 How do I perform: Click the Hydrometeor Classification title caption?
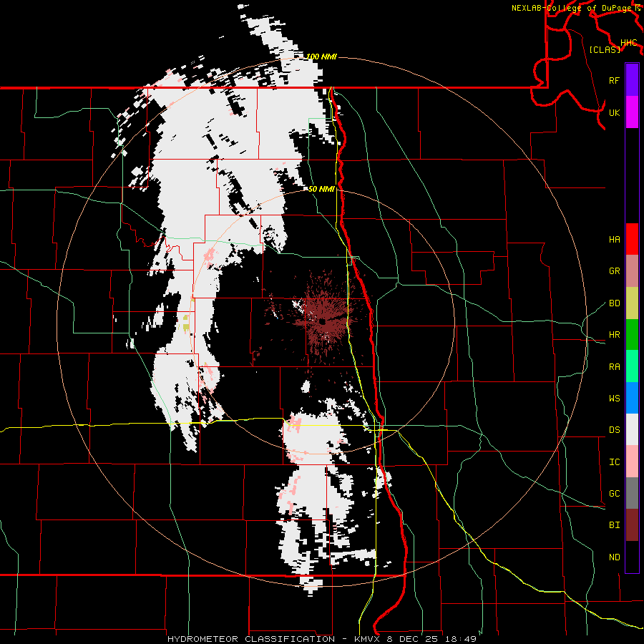pyautogui.click(x=322, y=639)
